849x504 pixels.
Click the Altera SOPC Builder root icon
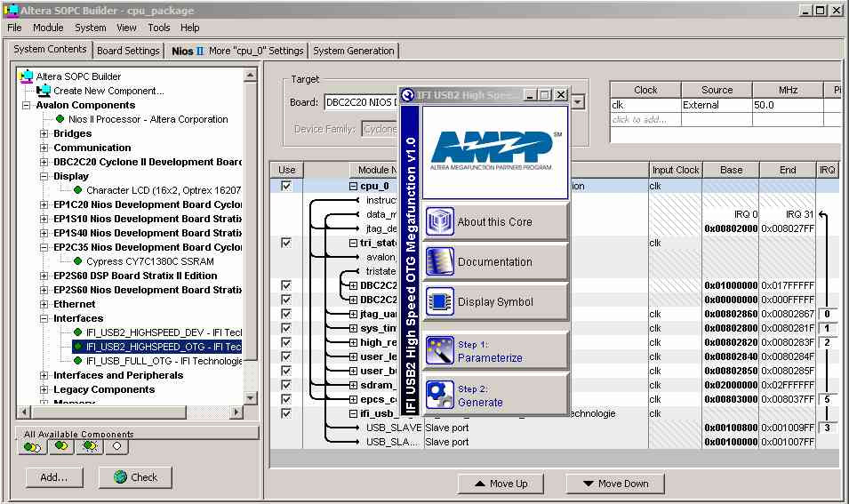pyautogui.click(x=26, y=76)
